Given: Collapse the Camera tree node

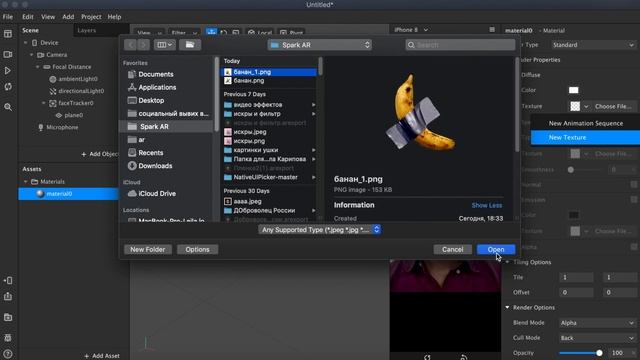Looking at the screenshot, I should 31,55.
